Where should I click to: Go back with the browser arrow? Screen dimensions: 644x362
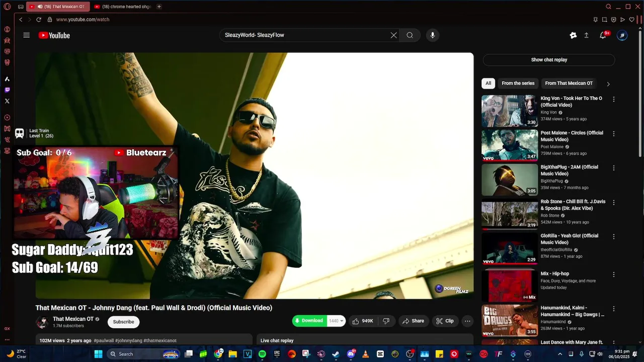[21, 20]
